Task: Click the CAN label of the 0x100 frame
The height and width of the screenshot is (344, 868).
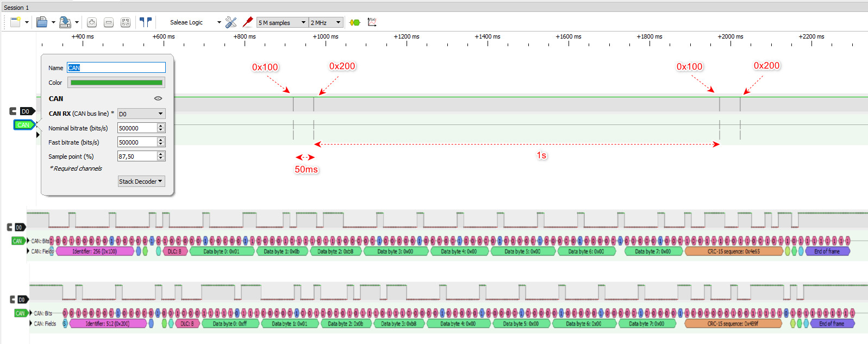Action: (18, 241)
